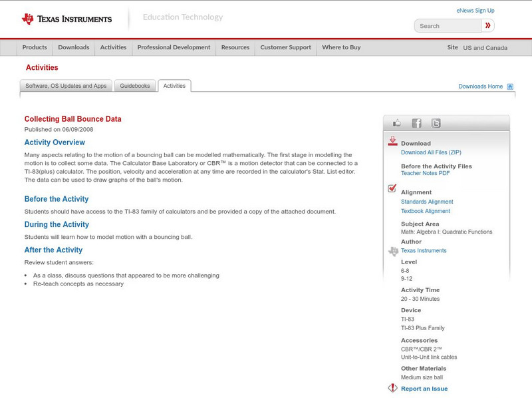Open the Products menu

(x=35, y=47)
